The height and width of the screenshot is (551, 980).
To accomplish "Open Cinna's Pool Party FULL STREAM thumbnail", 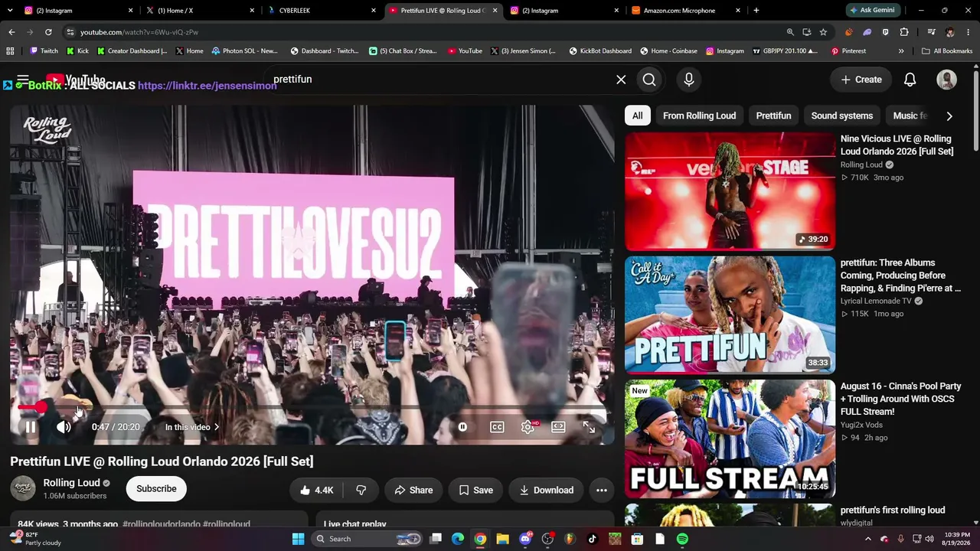I will [730, 439].
